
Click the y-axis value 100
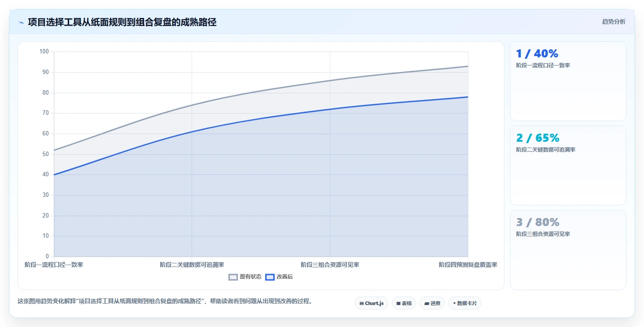(44, 52)
